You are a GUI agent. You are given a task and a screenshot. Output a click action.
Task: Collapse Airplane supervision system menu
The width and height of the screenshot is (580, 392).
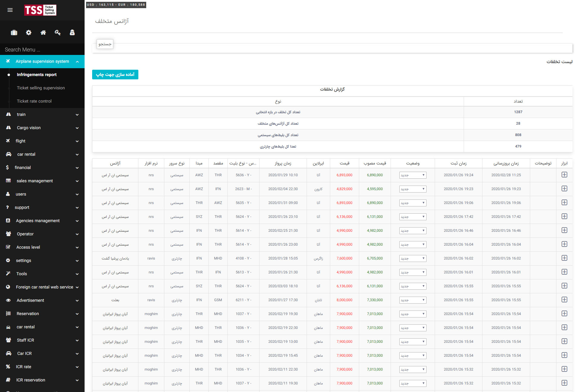point(42,61)
